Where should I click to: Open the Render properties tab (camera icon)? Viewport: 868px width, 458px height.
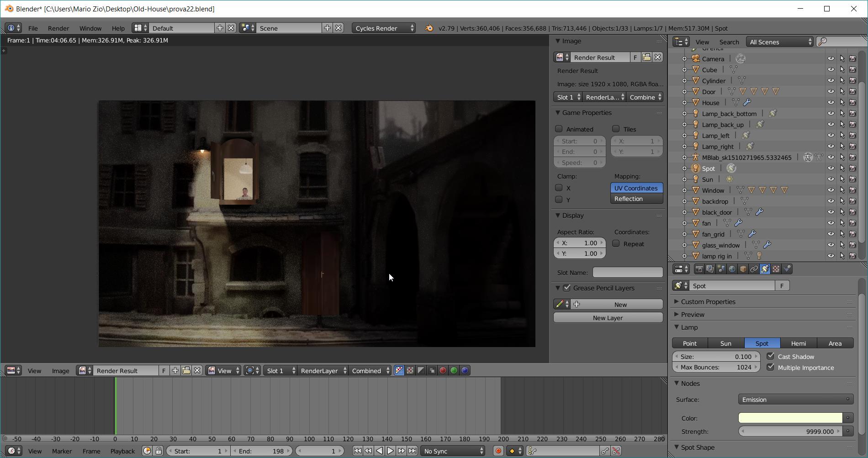point(699,269)
